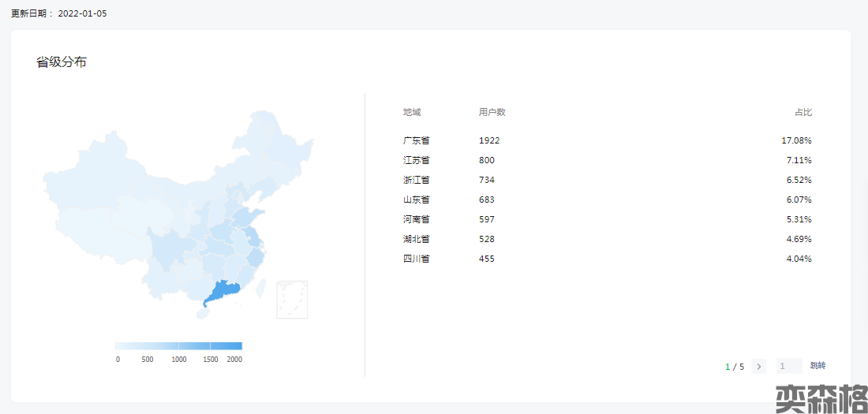This screenshot has height=414, width=868.
Task: Select highlighted Guangdong province on the map
Action: coord(222,293)
